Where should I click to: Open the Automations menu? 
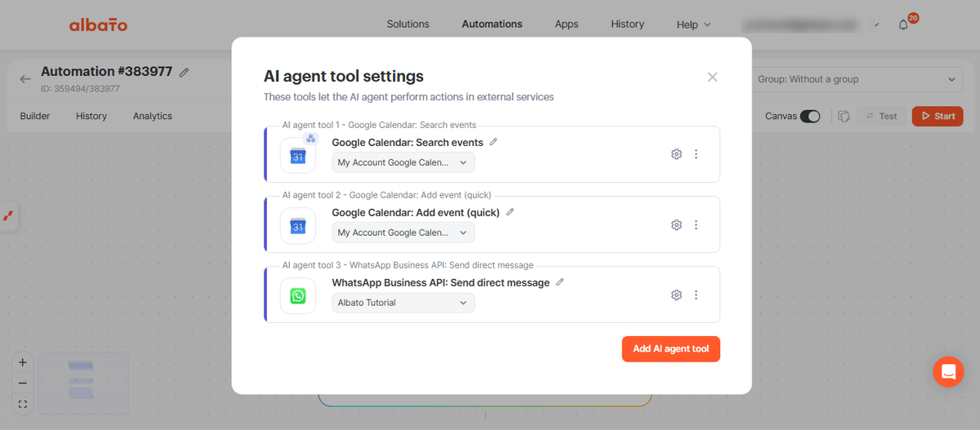(492, 24)
